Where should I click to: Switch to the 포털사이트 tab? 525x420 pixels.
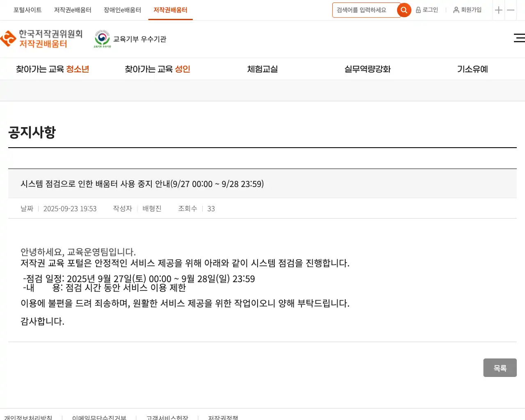(27, 10)
